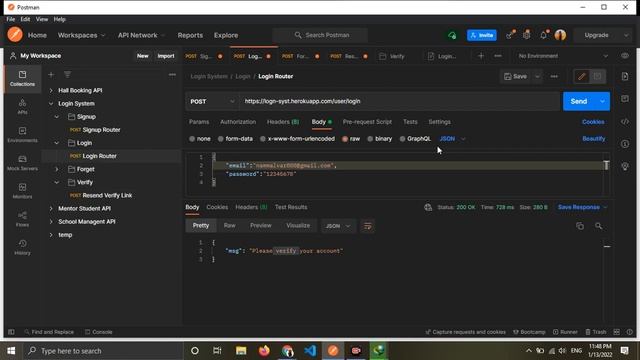Click the create new collection plus icon
The image size is (640, 360).
click(x=51, y=75)
